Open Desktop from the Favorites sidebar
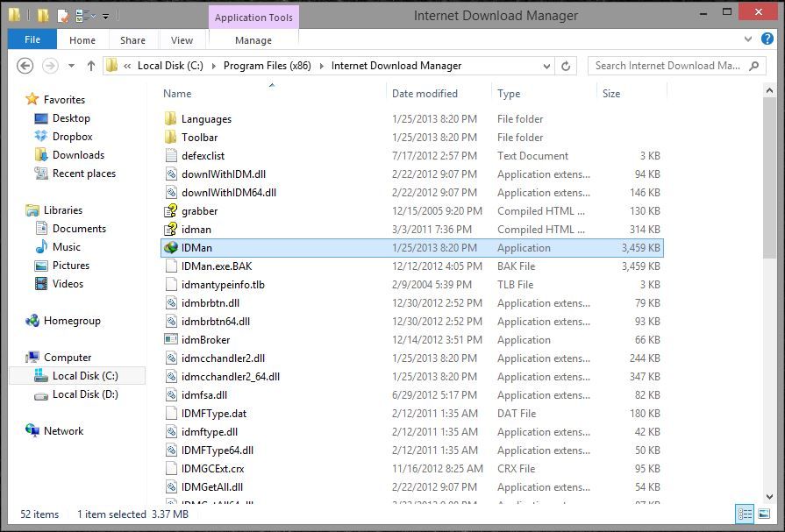The height and width of the screenshot is (532, 785). coord(62,118)
